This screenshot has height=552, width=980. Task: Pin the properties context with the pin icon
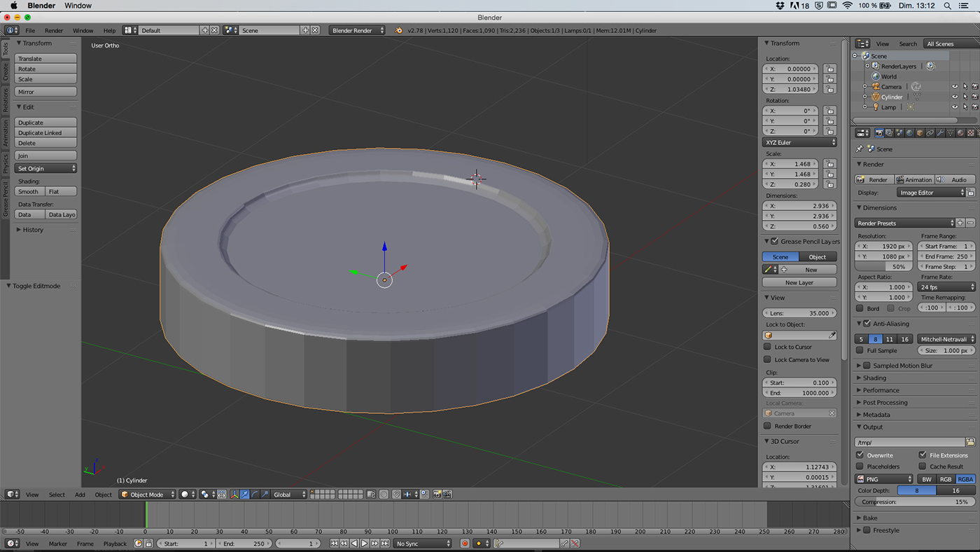point(860,149)
